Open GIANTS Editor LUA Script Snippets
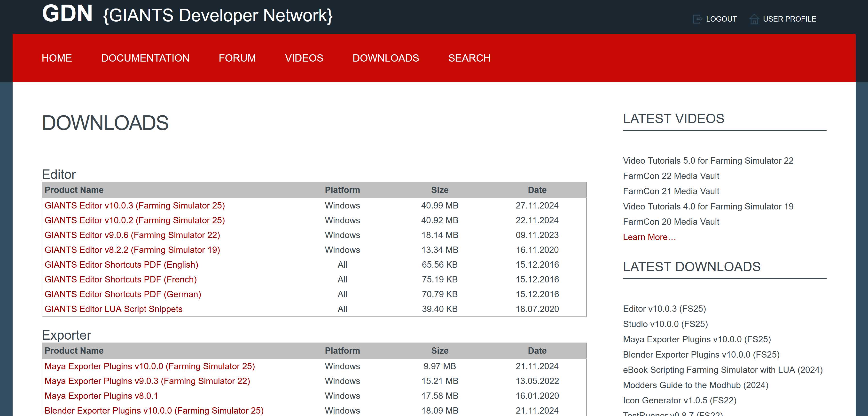The image size is (868, 416). [113, 309]
